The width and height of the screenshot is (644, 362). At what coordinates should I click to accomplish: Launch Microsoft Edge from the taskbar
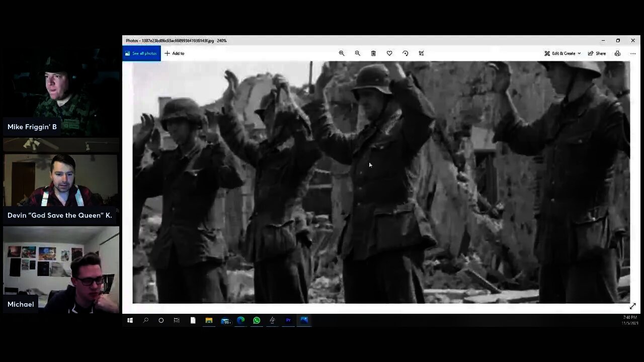[x=241, y=320]
